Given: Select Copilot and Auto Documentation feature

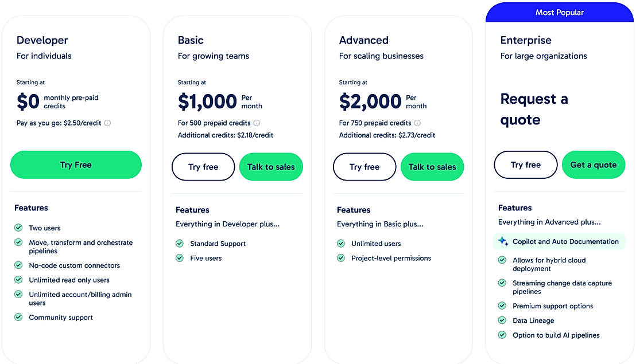Looking at the screenshot, I should [x=565, y=242].
